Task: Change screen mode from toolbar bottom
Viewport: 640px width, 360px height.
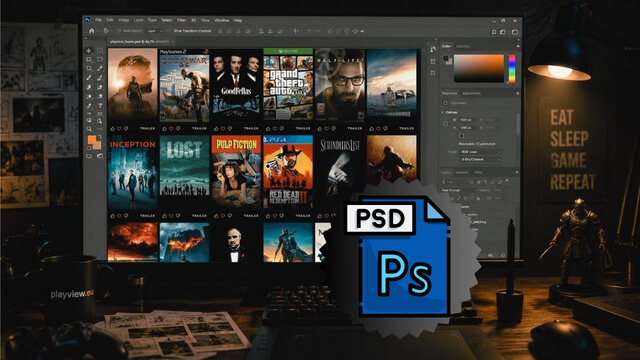Action: (100, 156)
